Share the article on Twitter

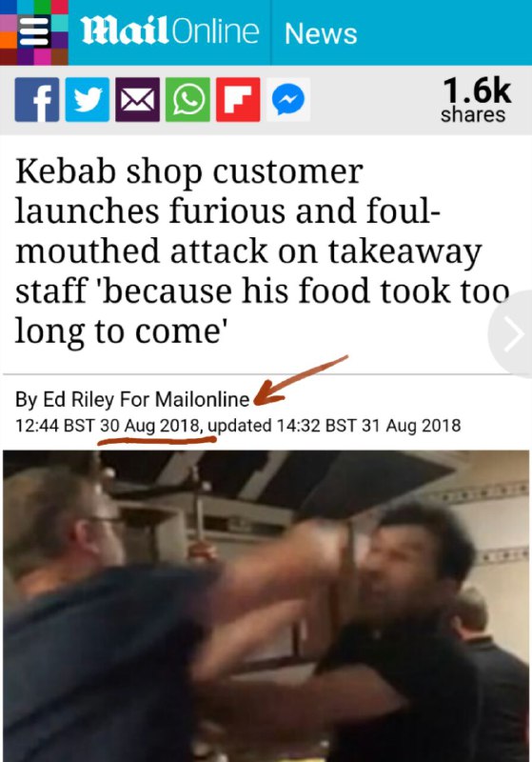tap(88, 100)
